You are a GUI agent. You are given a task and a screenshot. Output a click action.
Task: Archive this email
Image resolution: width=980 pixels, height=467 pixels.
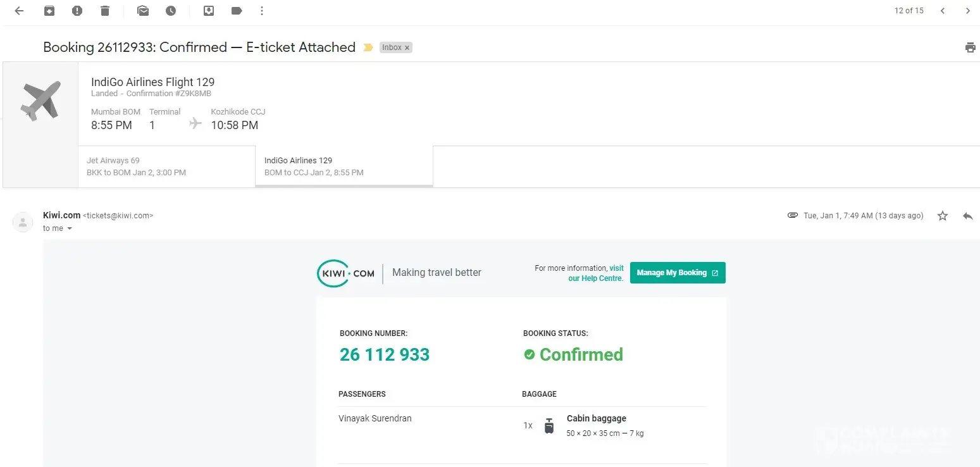49,11
